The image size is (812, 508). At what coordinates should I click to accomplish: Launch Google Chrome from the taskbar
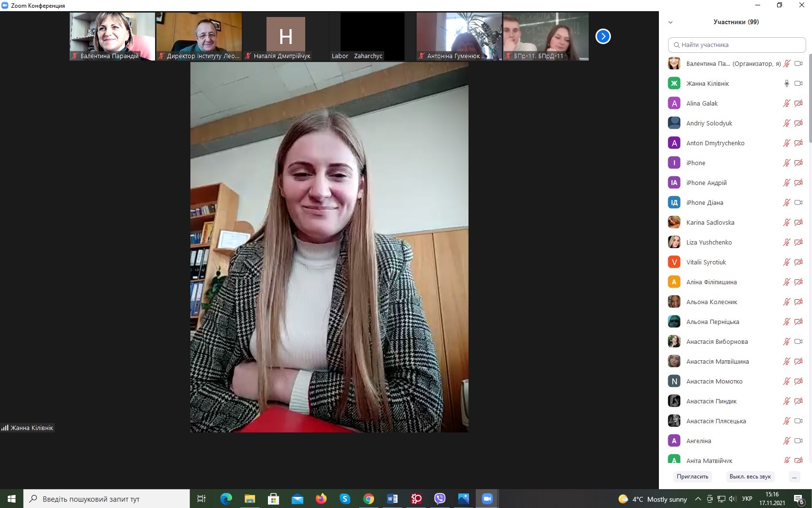(368, 499)
